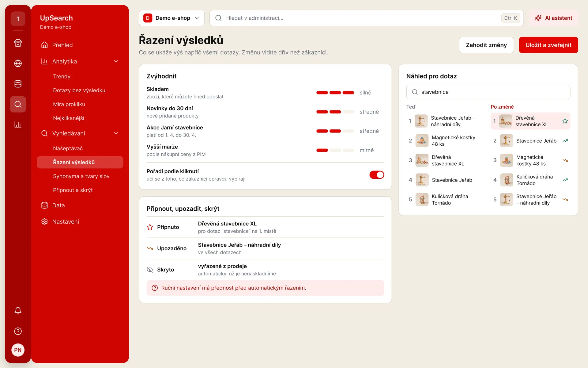Open the store icon in left rail
The image size is (588, 368).
click(x=18, y=43)
